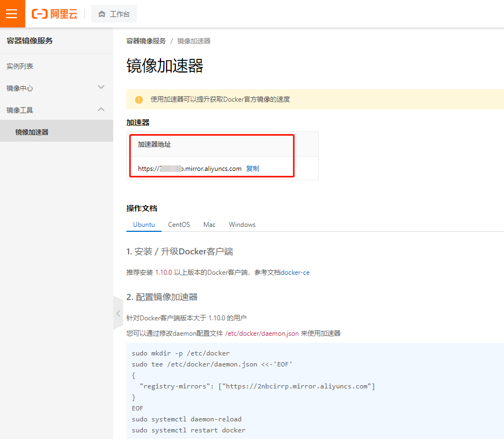The image size is (504, 439).
Task: Switch to the CentOS tab
Action: [179, 225]
